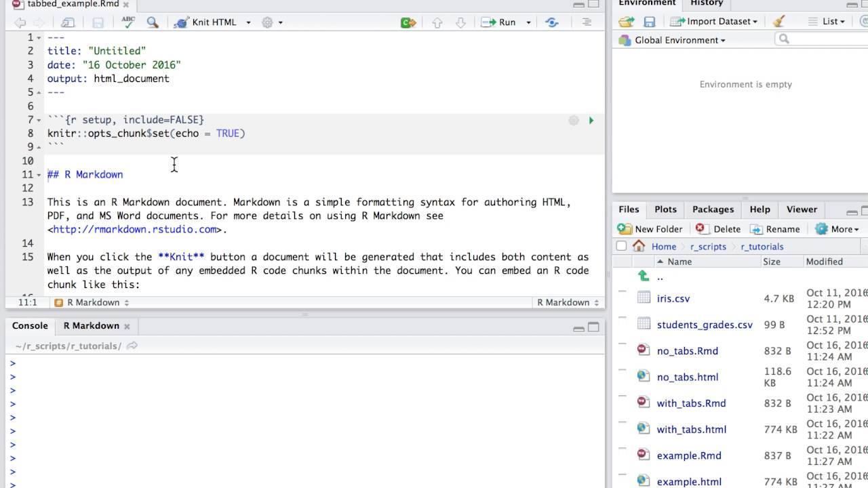Save the workspace in the Environment pane
This screenshot has width=868, height=488.
point(650,22)
